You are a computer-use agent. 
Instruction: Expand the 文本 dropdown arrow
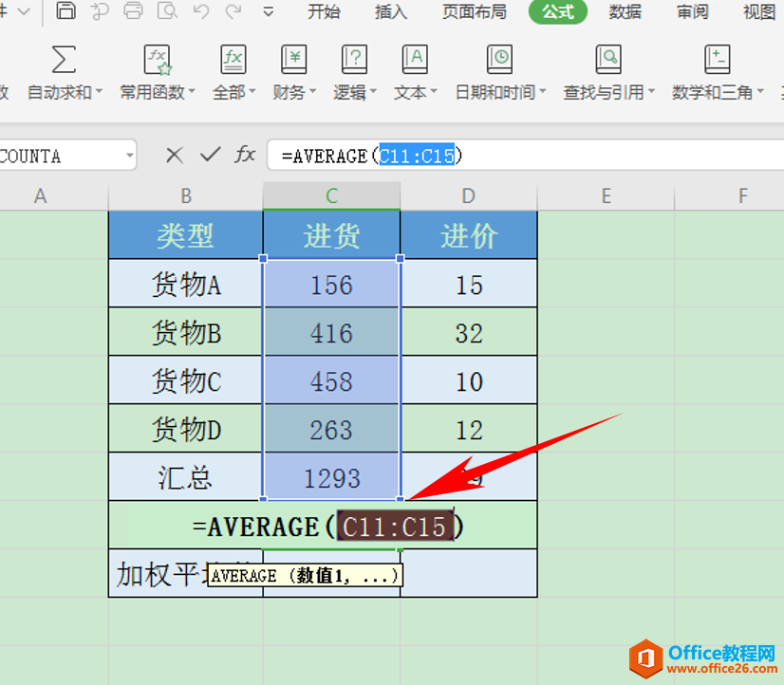434,91
